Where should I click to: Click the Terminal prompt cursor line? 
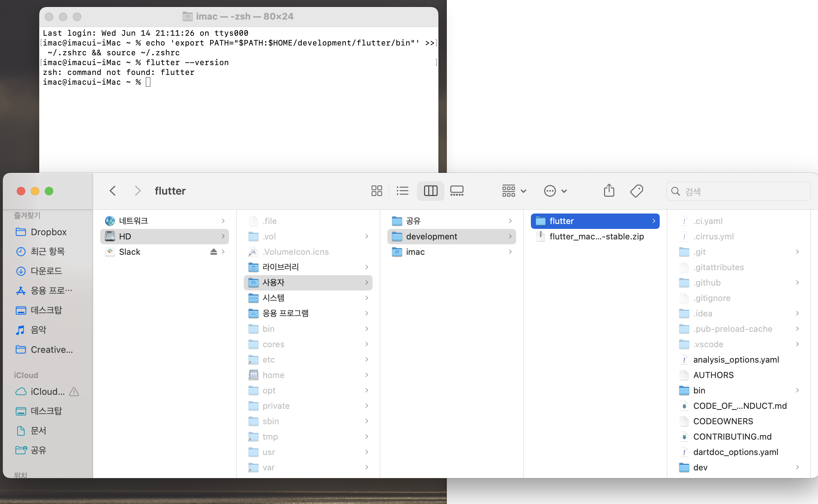point(148,82)
